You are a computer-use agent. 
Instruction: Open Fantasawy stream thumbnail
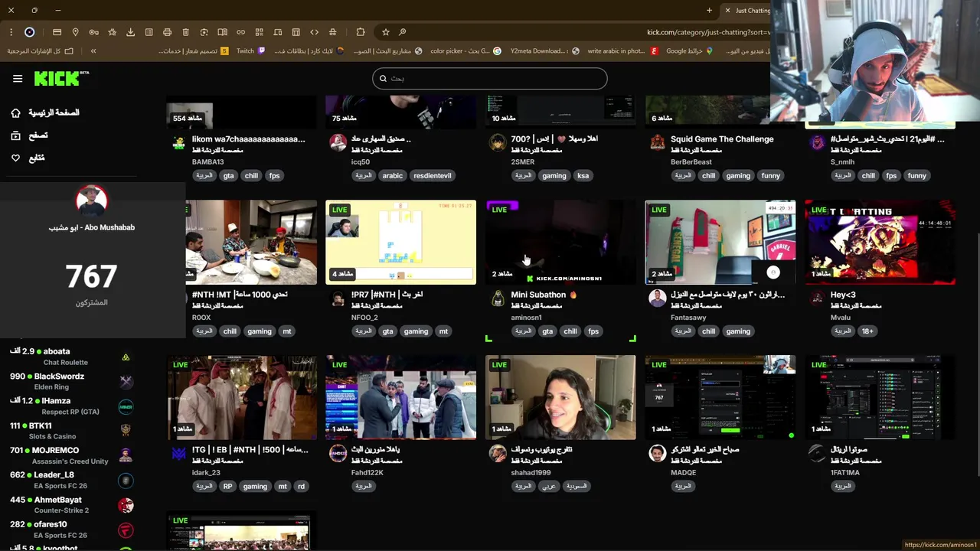coord(720,243)
